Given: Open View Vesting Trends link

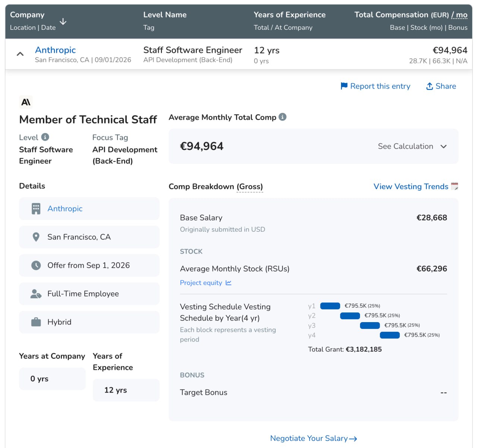Looking at the screenshot, I should [x=411, y=186].
